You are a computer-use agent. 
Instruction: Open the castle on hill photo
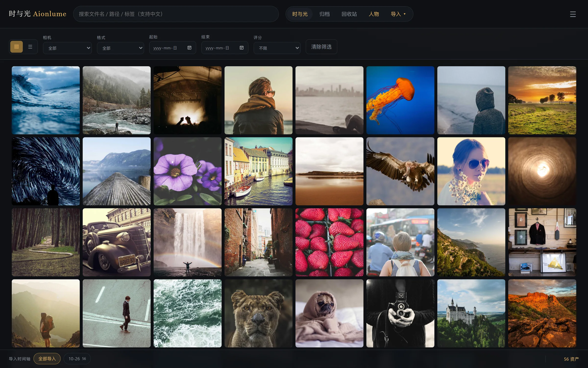click(x=471, y=313)
